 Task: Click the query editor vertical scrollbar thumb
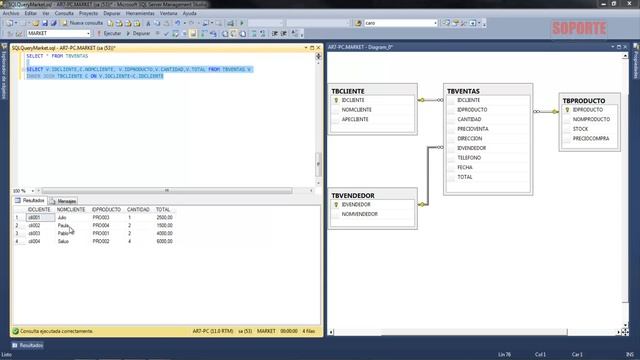point(318,164)
